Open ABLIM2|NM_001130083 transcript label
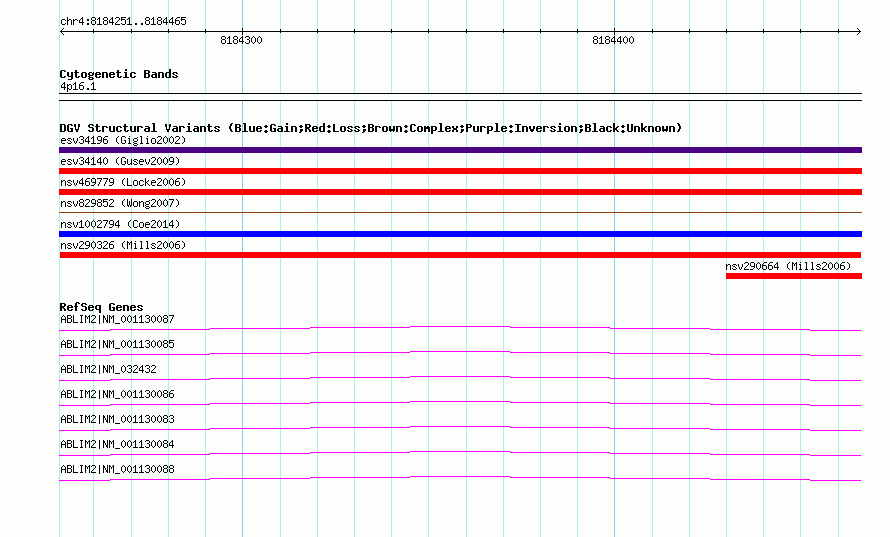 tap(117, 419)
